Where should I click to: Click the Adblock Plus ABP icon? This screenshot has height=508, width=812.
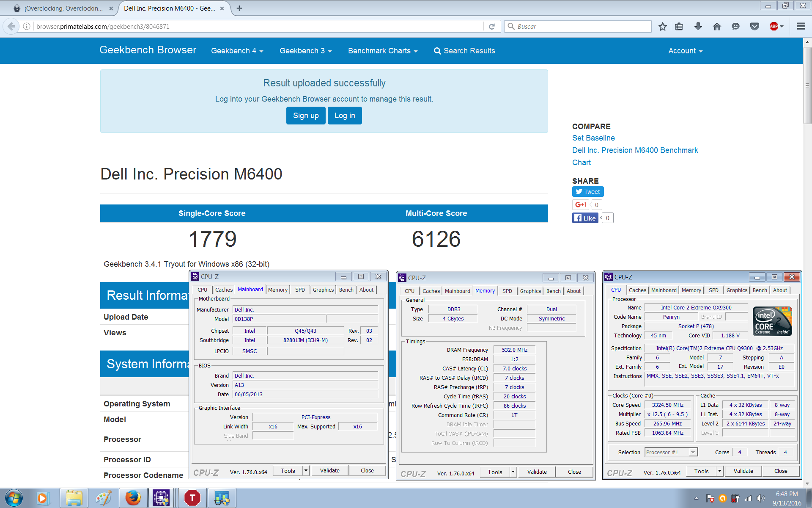point(774,26)
